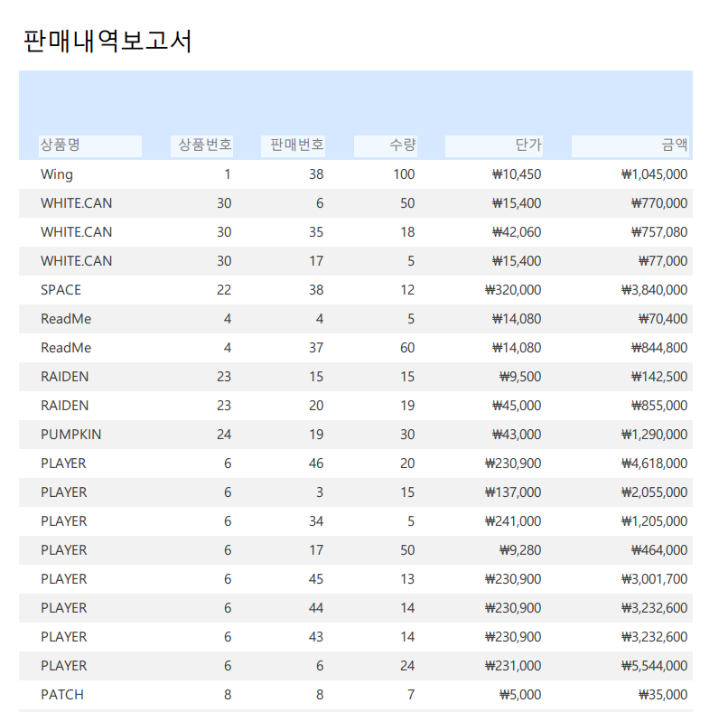Click quantity 100 in the Wing row
Image resolution: width=728 pixels, height=712 pixels.
pos(404,174)
